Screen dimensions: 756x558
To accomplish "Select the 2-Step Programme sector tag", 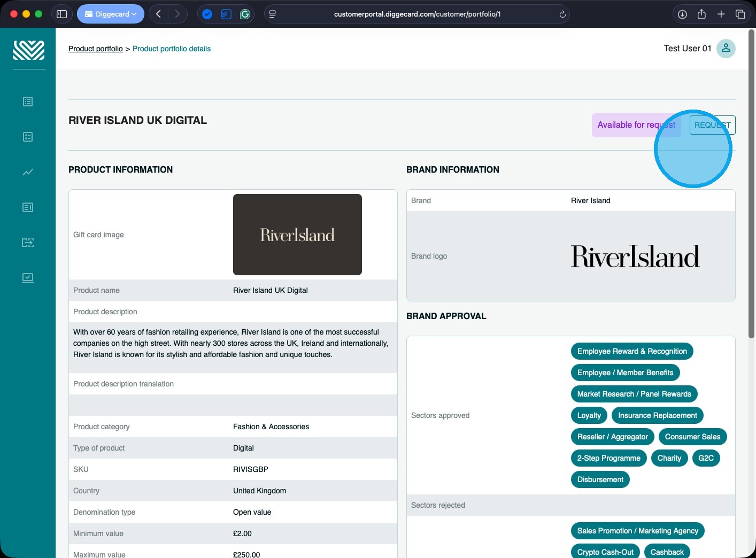I will pyautogui.click(x=609, y=458).
